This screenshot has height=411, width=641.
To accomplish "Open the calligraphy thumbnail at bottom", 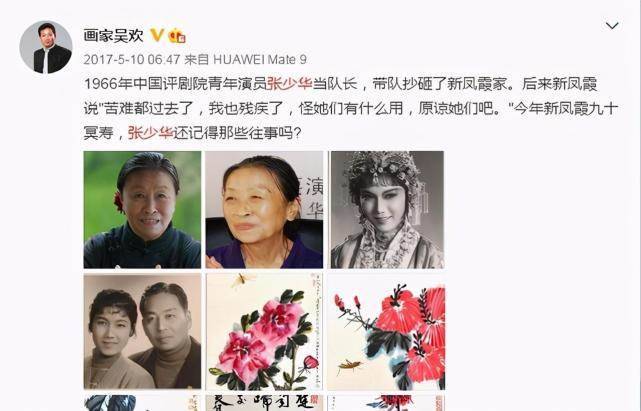I will (264, 403).
